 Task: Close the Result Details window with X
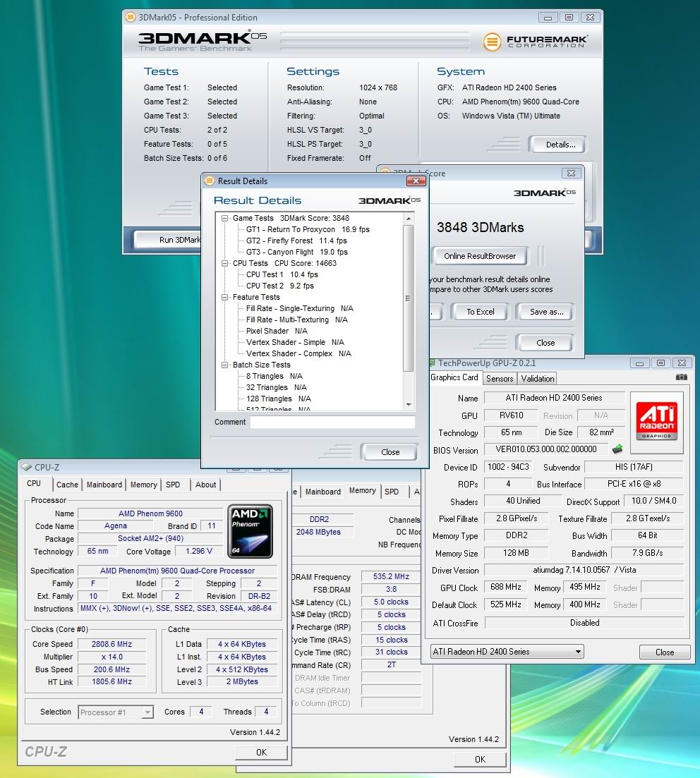[416, 181]
